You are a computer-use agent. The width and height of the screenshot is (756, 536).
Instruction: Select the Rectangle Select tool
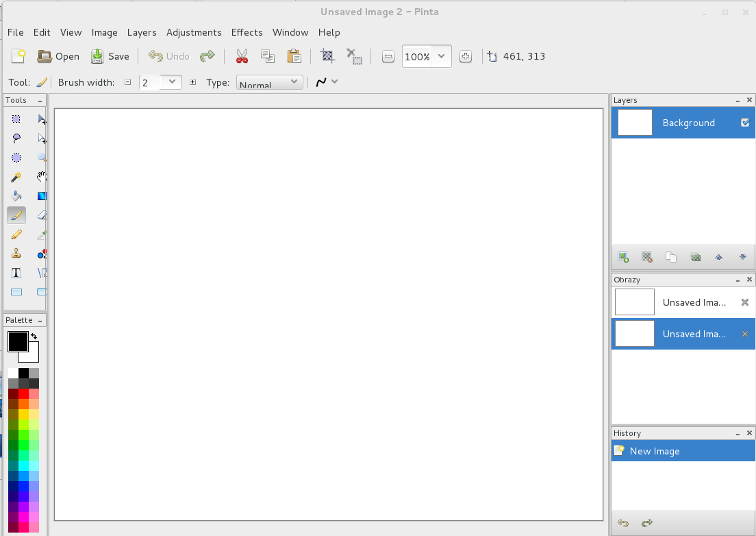tap(16, 119)
